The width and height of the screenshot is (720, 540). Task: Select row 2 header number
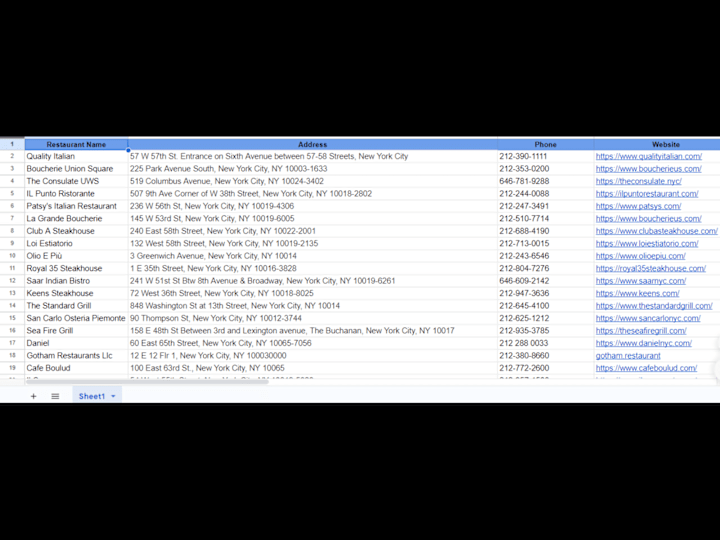12,156
